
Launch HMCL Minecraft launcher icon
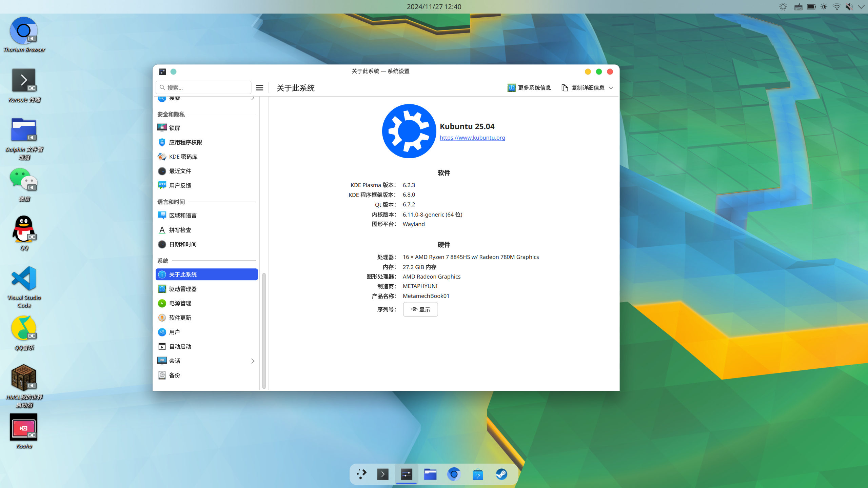pyautogui.click(x=24, y=377)
